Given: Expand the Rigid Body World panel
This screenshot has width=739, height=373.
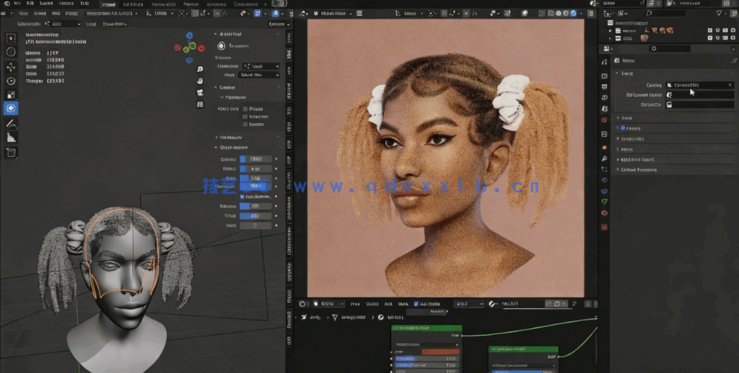Looking at the screenshot, I should (x=675, y=159).
